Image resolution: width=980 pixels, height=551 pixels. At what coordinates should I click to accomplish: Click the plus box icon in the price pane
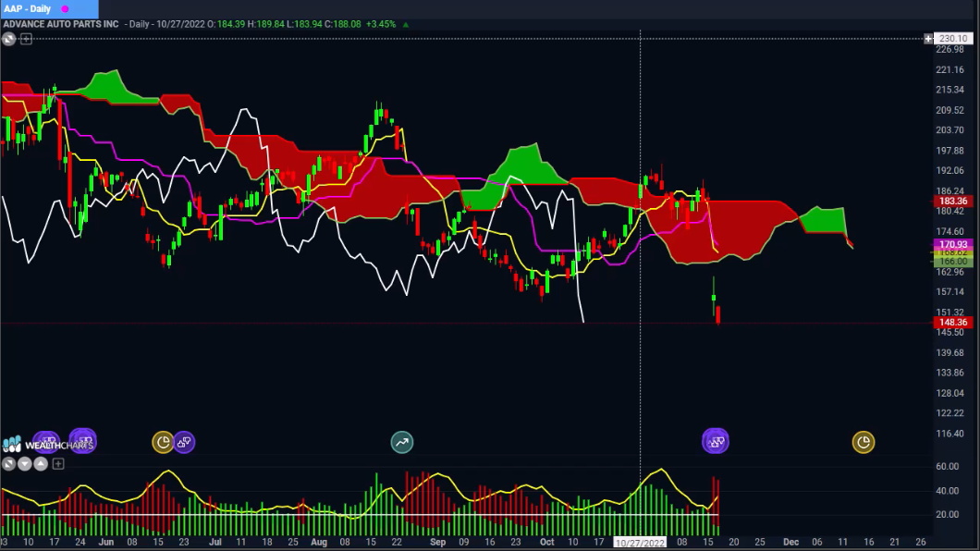click(x=26, y=40)
